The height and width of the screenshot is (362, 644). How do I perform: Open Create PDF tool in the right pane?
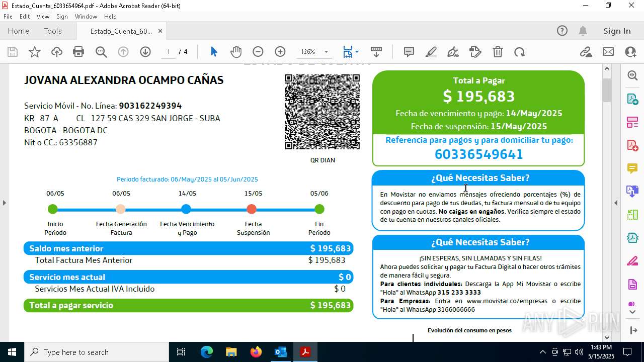632,145
